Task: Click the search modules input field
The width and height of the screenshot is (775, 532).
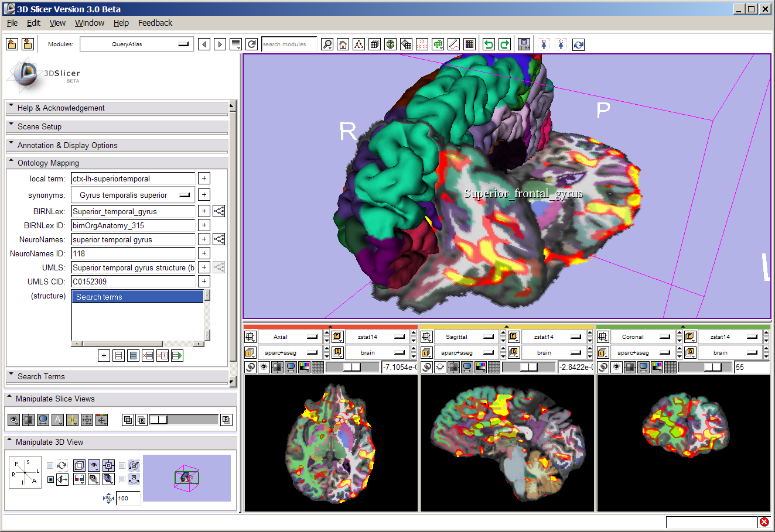Action: pos(288,44)
